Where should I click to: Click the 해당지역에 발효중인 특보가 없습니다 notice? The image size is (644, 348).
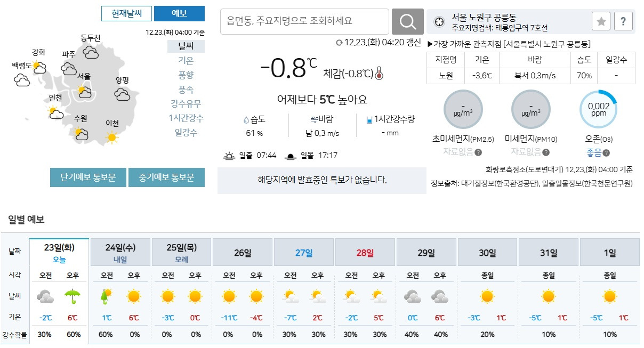tap(322, 180)
